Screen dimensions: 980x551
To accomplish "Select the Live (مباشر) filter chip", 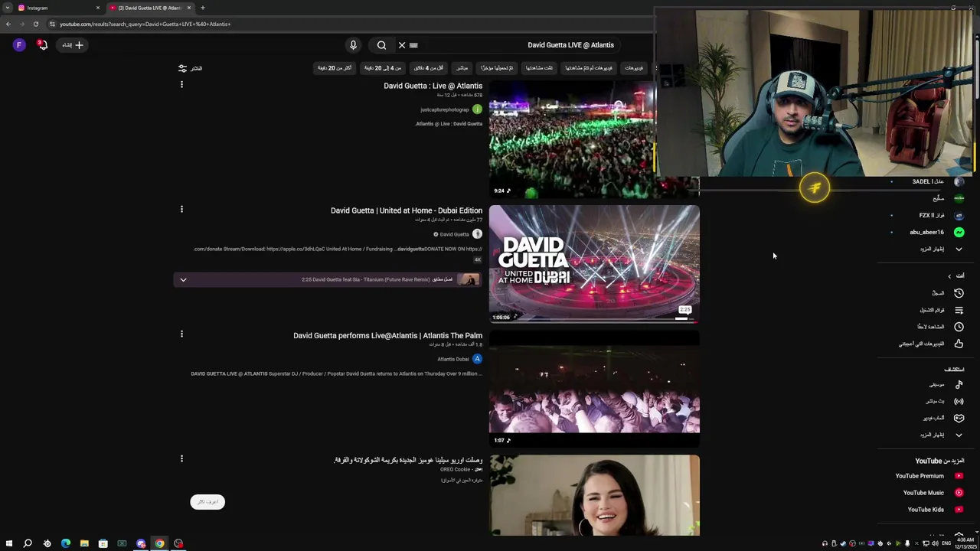I will pos(462,68).
